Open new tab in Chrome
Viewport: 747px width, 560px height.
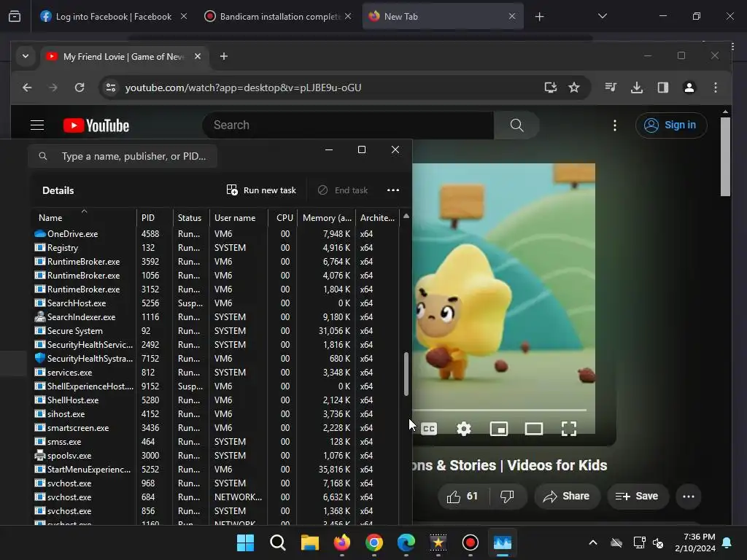click(223, 56)
